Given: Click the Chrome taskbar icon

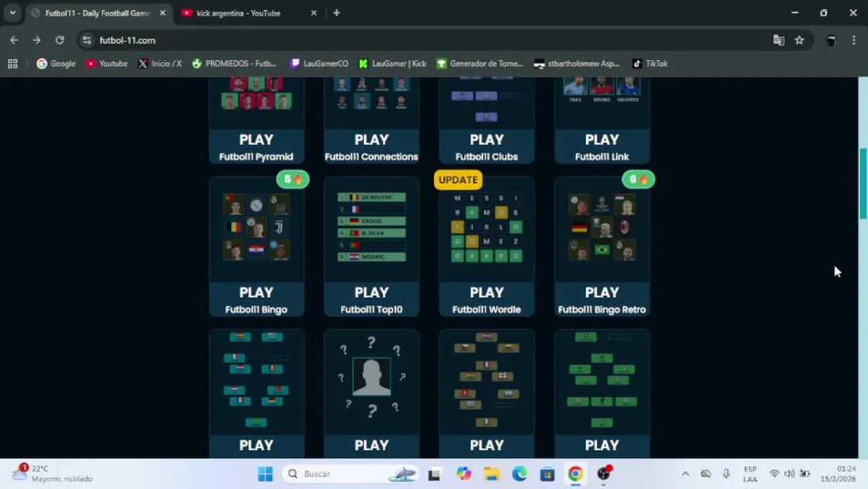Looking at the screenshot, I should pyautogui.click(x=575, y=474).
